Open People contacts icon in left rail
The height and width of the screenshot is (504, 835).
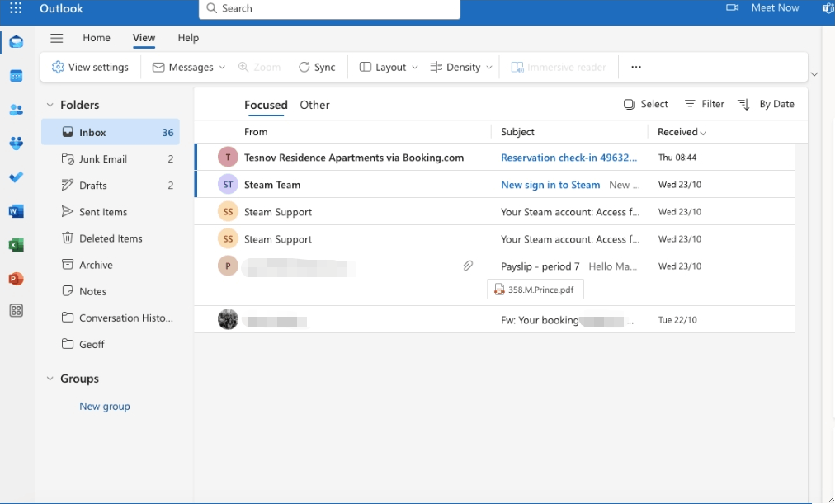[x=16, y=111]
